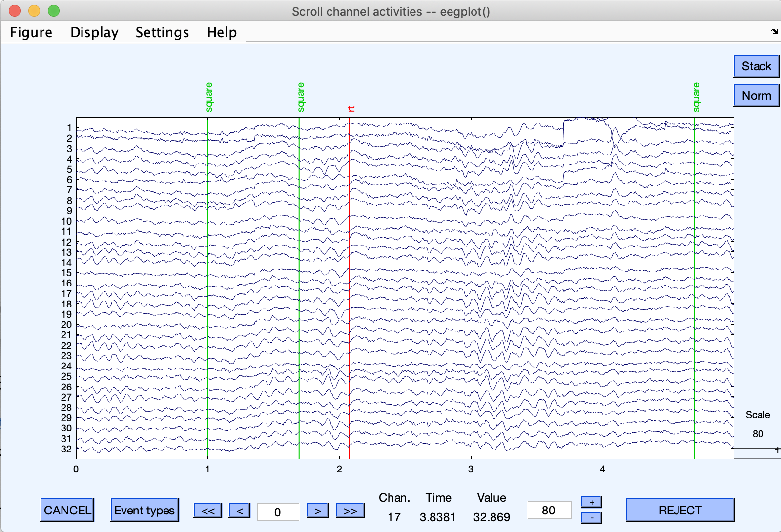This screenshot has height=532, width=781.
Task: Click the scale value field showing 80
Action: [549, 511]
